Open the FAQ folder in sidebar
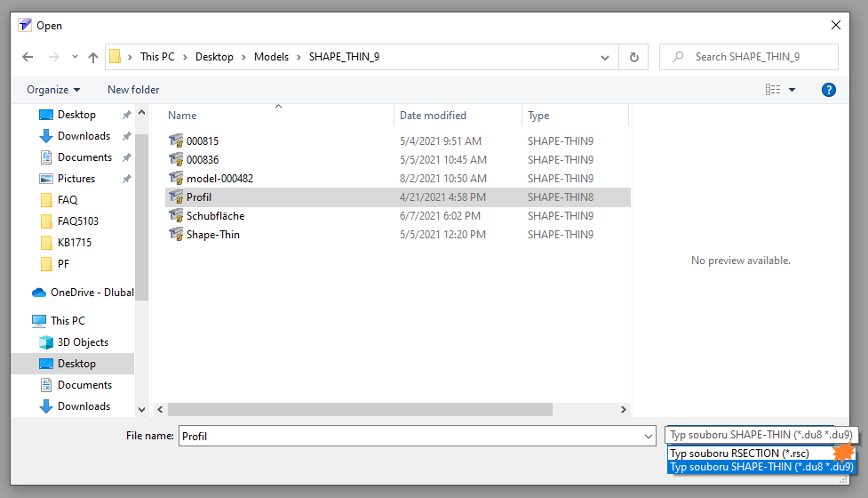 click(x=67, y=200)
